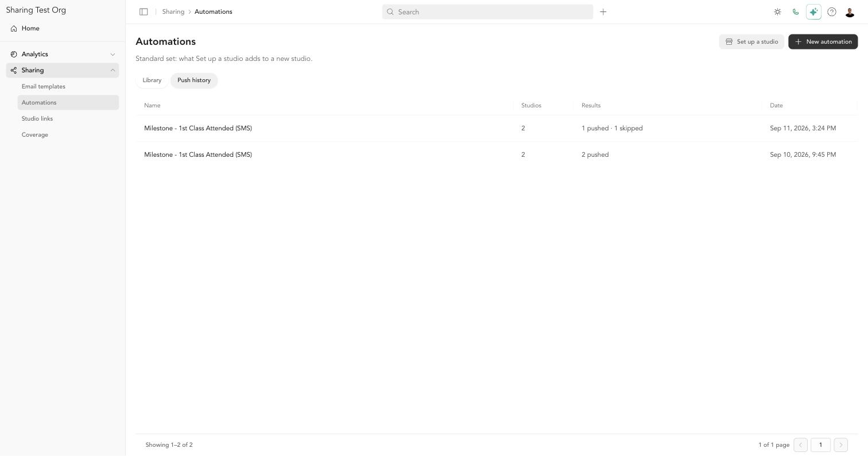The height and width of the screenshot is (456, 868).
Task: Click the Home house icon
Action: [14, 28]
